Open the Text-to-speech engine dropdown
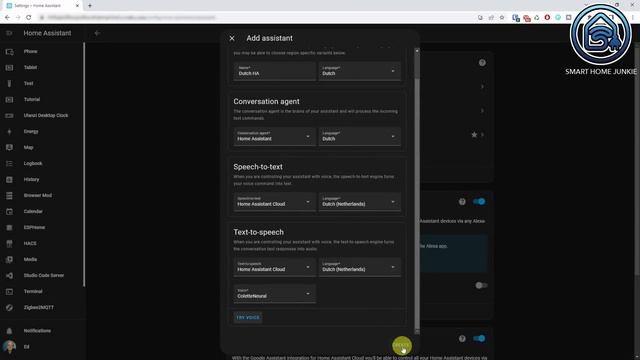 click(x=275, y=267)
